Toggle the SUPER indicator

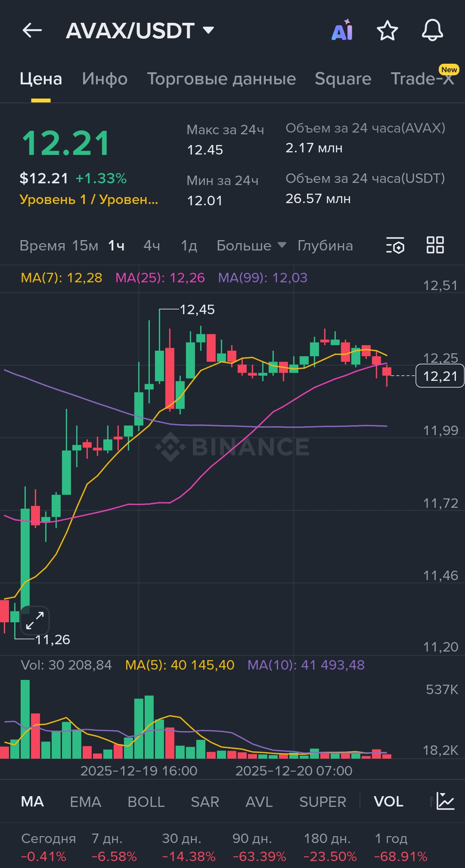click(322, 802)
